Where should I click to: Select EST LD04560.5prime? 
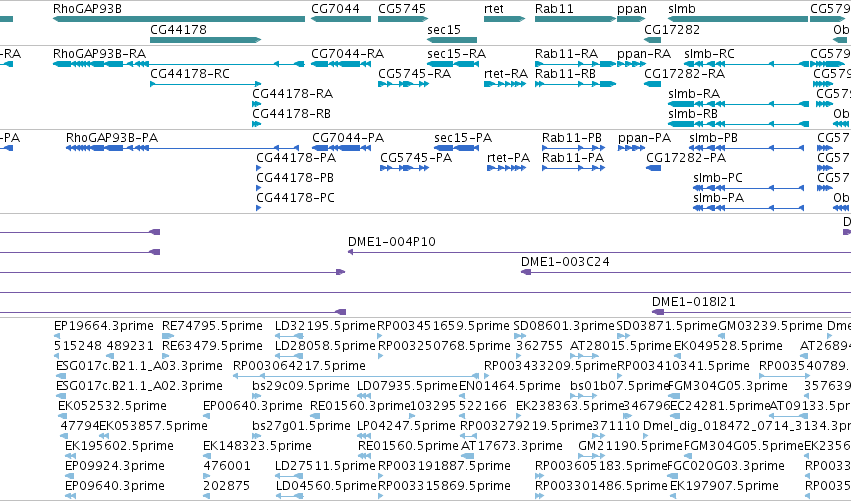tap(325, 486)
